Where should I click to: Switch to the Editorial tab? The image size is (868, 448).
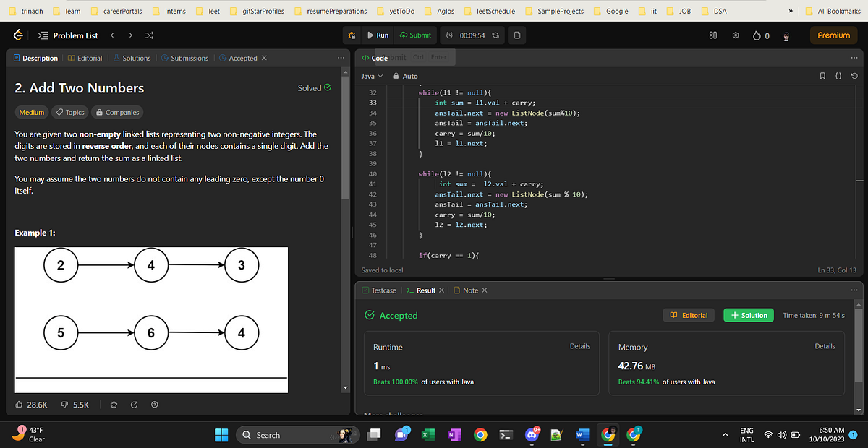tap(85, 58)
